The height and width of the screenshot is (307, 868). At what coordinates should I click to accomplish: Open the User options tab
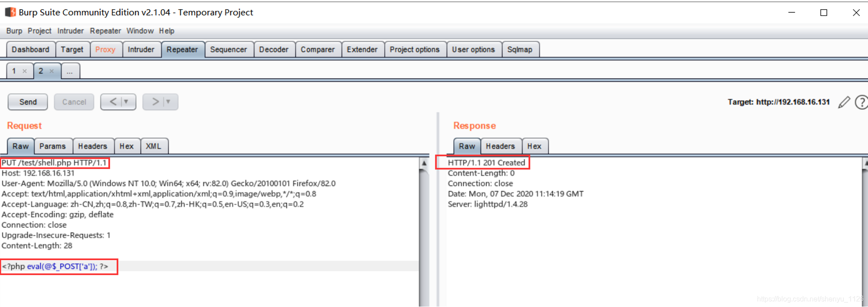tap(473, 50)
